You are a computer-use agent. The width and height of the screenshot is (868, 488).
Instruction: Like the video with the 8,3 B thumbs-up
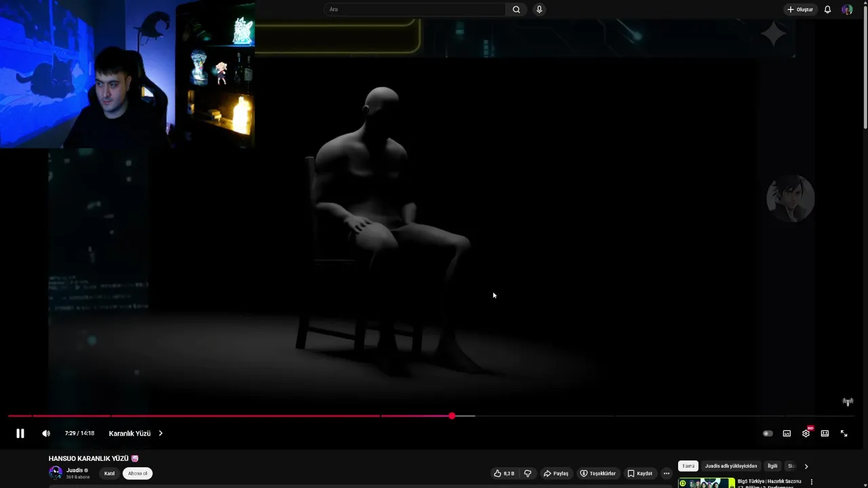(x=505, y=473)
